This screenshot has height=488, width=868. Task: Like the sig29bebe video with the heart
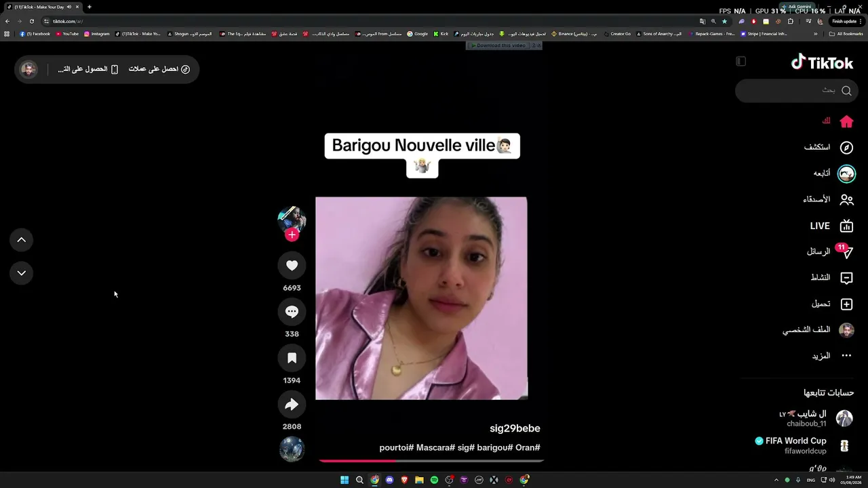pyautogui.click(x=292, y=266)
